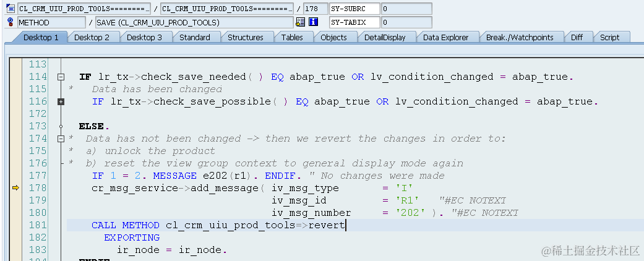
Task: Click the line number field showing 178
Action: point(316,9)
